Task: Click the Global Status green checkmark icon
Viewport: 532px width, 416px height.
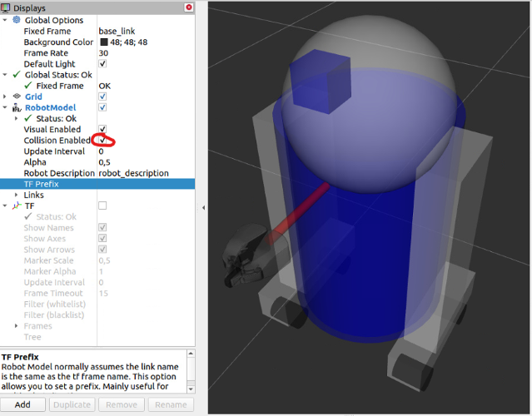Action: click(x=17, y=75)
